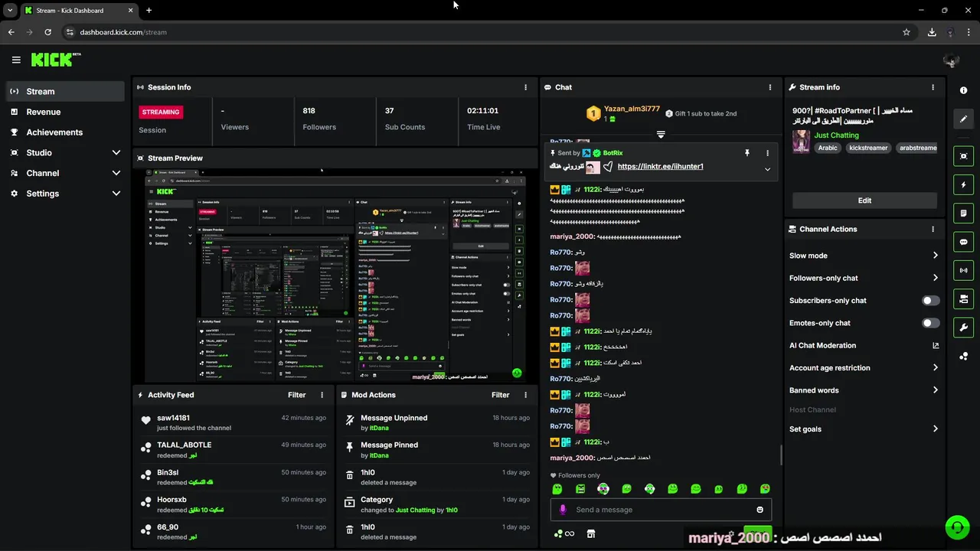Select the lightning bolt activity icon in right rail

[x=963, y=184]
